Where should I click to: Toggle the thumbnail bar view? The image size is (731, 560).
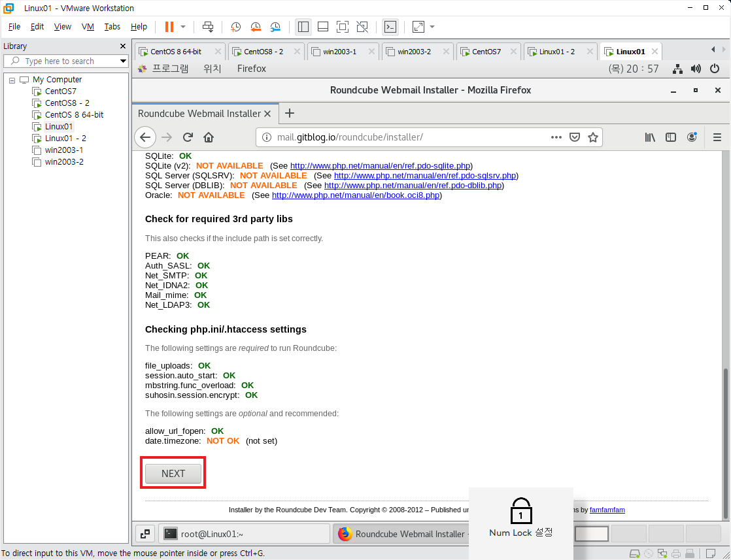pos(322,27)
